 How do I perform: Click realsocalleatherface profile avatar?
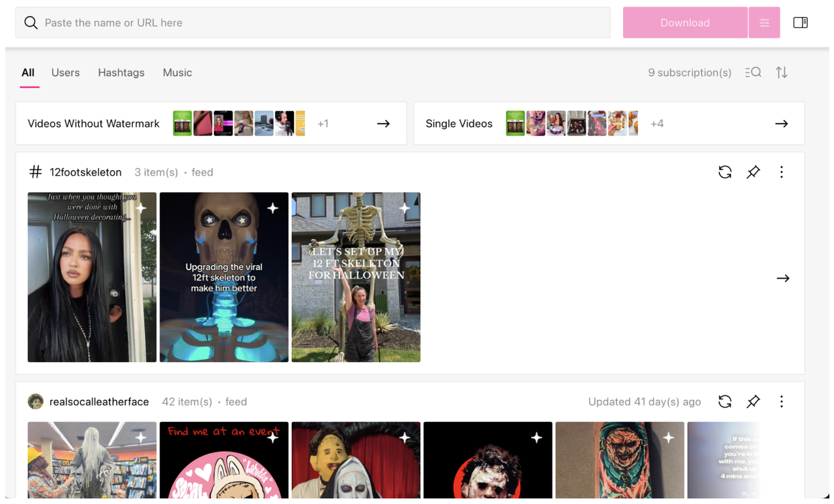point(36,402)
